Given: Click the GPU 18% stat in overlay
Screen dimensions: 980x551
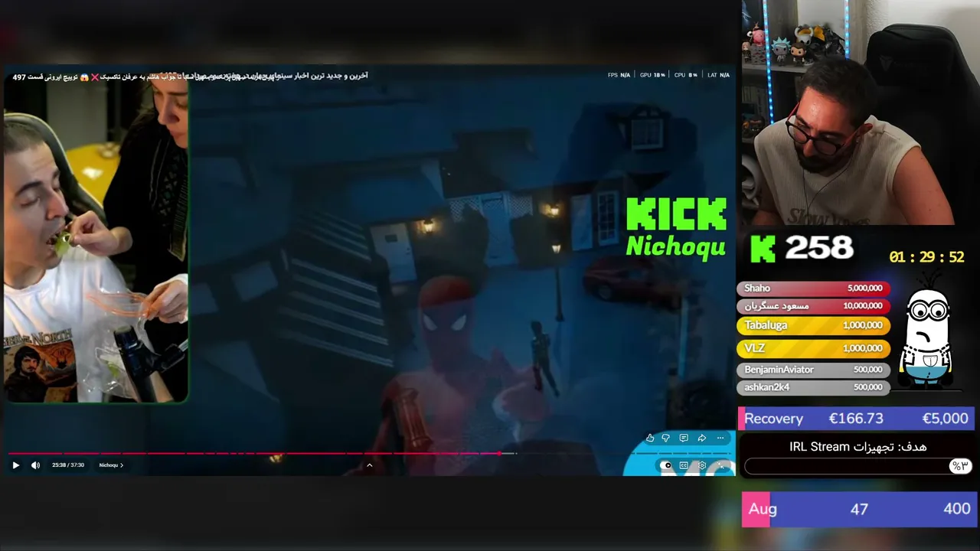Looking at the screenshot, I should [x=652, y=75].
